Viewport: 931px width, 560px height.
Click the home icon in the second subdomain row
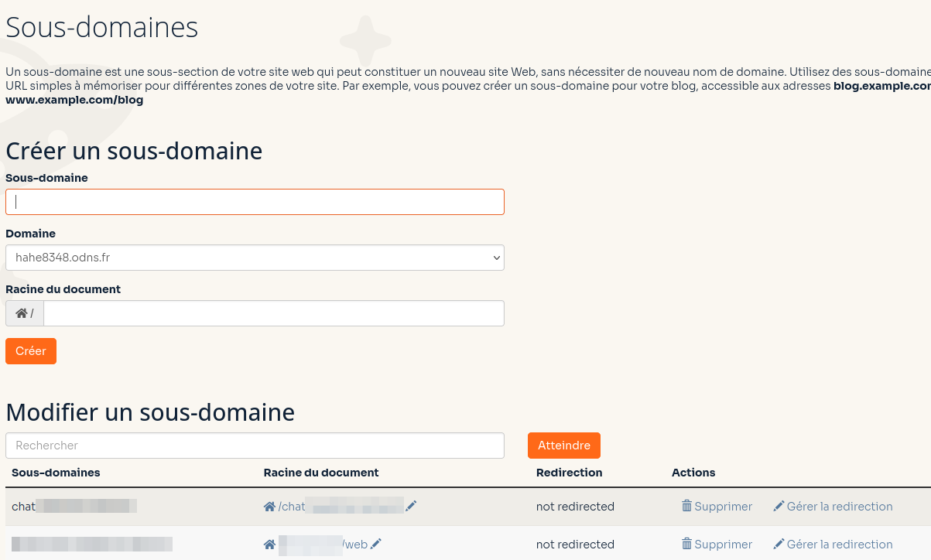[x=269, y=544]
